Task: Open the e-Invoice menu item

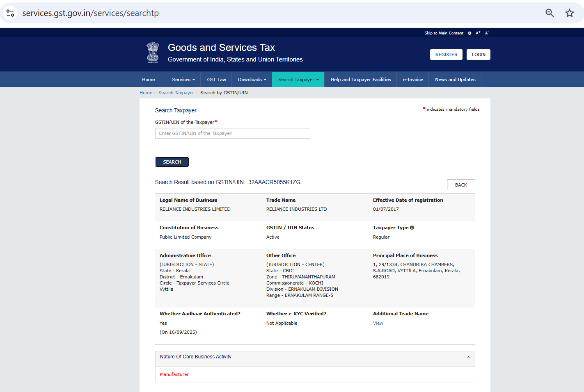Action: (x=412, y=80)
